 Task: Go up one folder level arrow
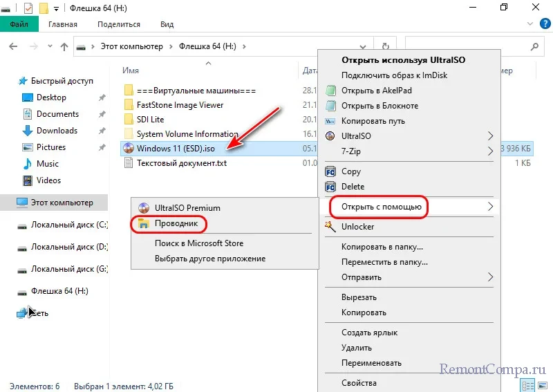pos(64,46)
